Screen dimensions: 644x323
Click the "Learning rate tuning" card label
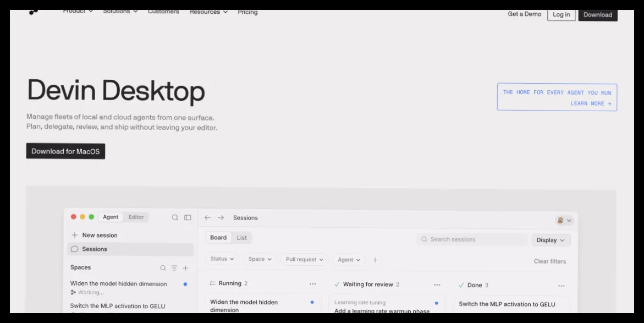(360, 303)
